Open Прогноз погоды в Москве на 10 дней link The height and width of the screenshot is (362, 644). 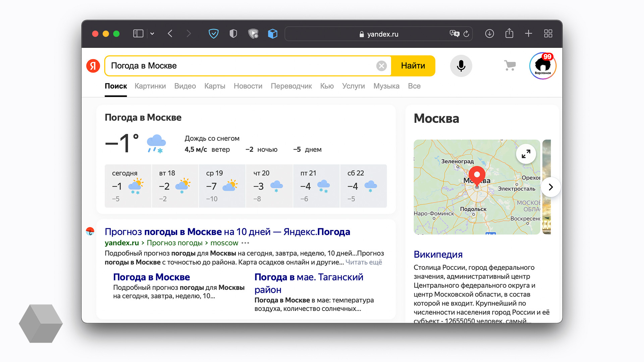tap(227, 232)
